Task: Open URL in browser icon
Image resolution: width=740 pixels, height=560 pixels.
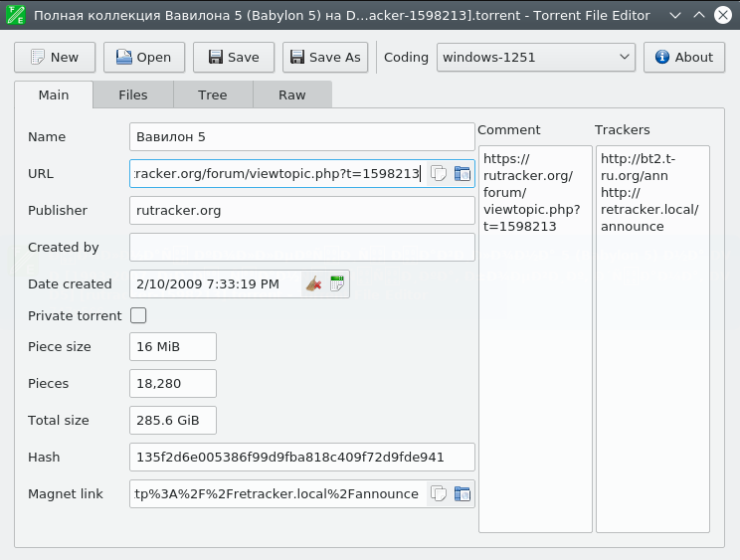Action: coord(462,174)
